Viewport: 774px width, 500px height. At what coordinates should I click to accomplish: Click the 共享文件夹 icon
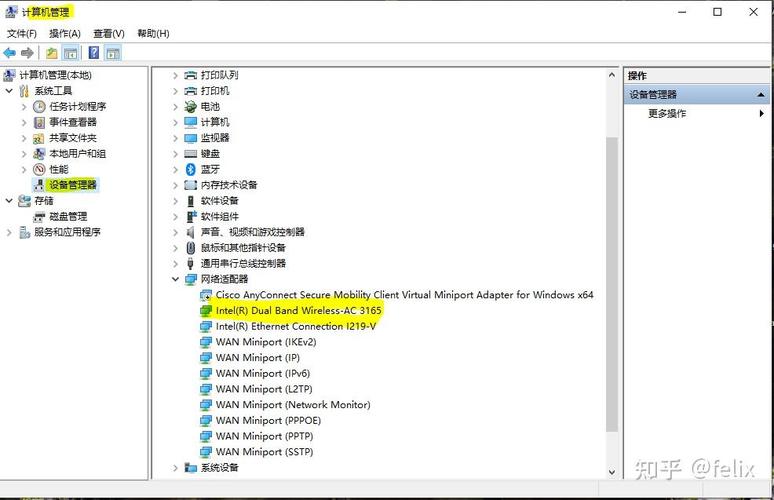coord(39,138)
